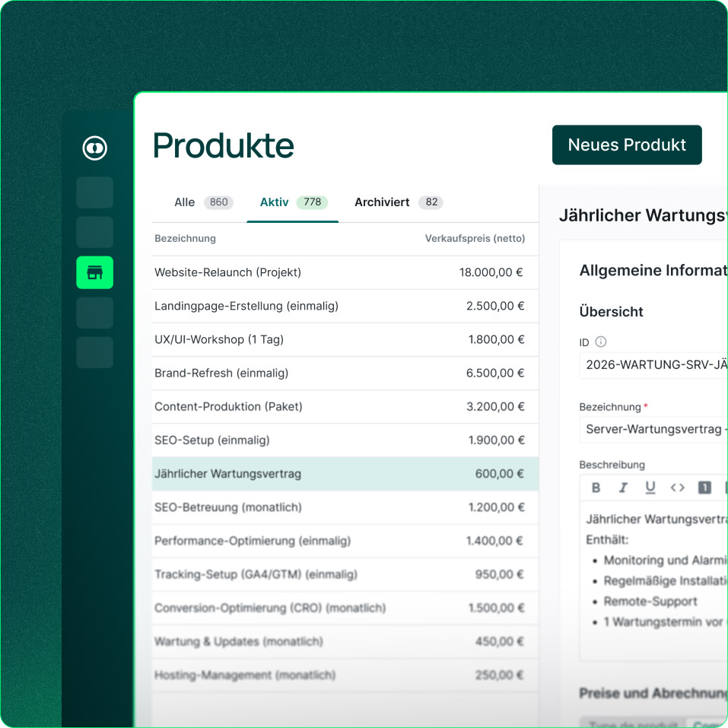Select the Content-Produktion (Paket) row
728x728 pixels.
pos(345,407)
